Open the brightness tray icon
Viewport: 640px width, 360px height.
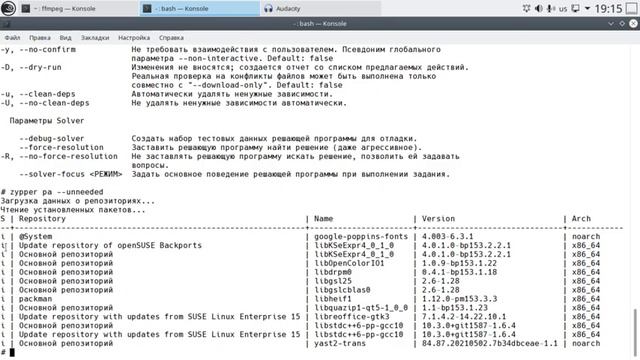pyautogui.click(x=526, y=9)
